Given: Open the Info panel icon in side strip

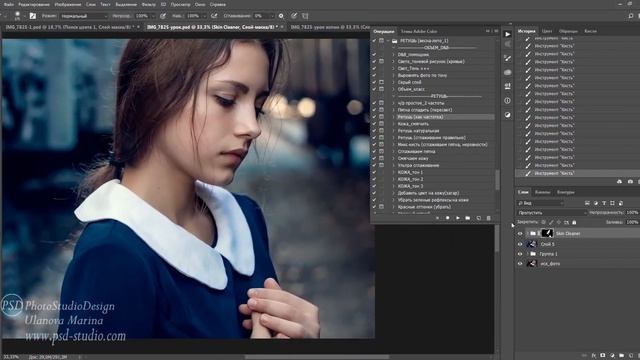Looking at the screenshot, I should pos(507,100).
